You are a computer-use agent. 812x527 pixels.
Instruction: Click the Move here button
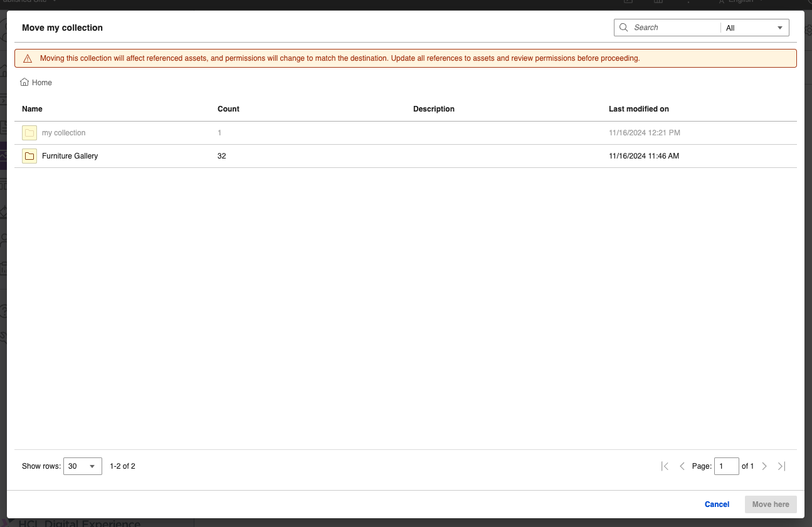pos(771,504)
